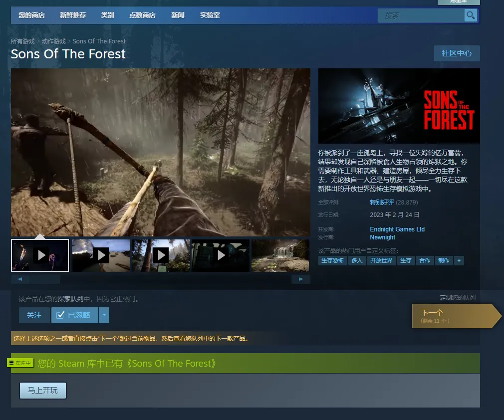Open the waterfall screenshot thumbnail
This screenshot has height=420, width=504.
280,255
